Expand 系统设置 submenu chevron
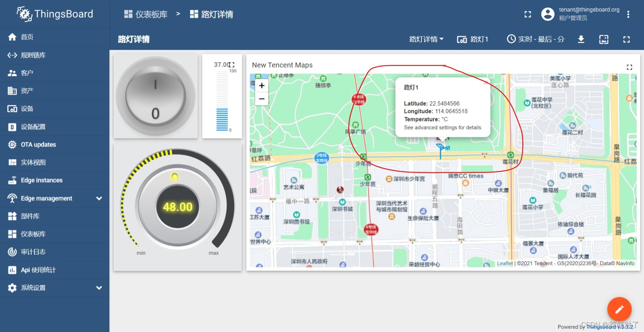 click(x=99, y=288)
